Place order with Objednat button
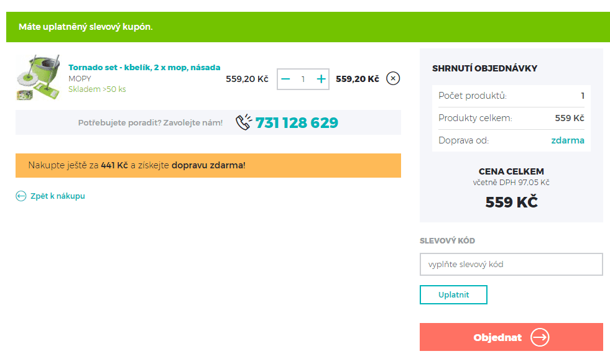The height and width of the screenshot is (364, 610). [x=511, y=337]
